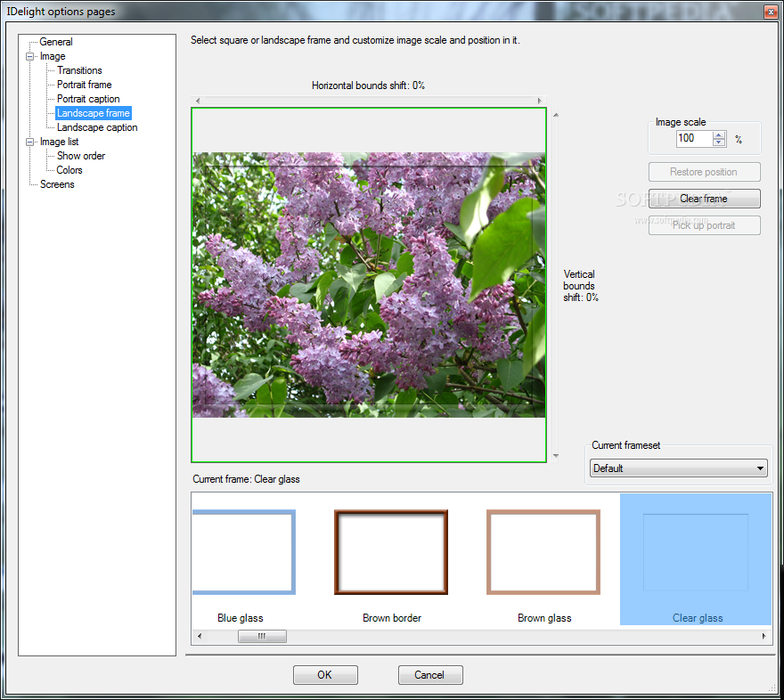The image size is (784, 700).
Task: Click the Cancel button
Action: (430, 675)
